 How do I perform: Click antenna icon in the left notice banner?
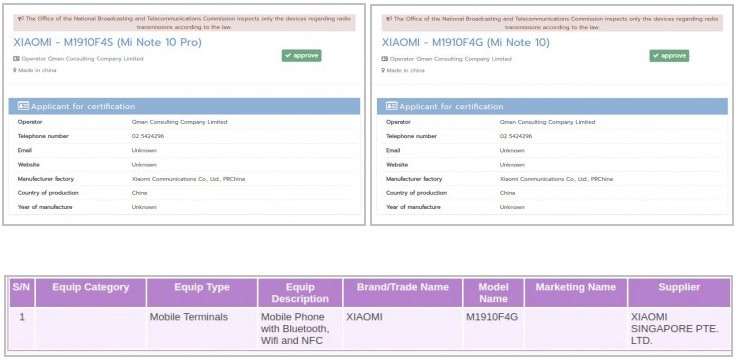[20, 19]
